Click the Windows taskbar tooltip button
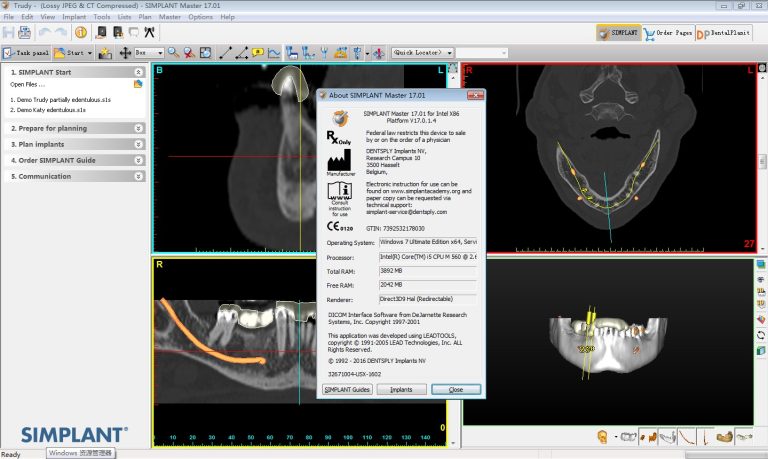Screen dimensions: 768x459 click(81, 453)
